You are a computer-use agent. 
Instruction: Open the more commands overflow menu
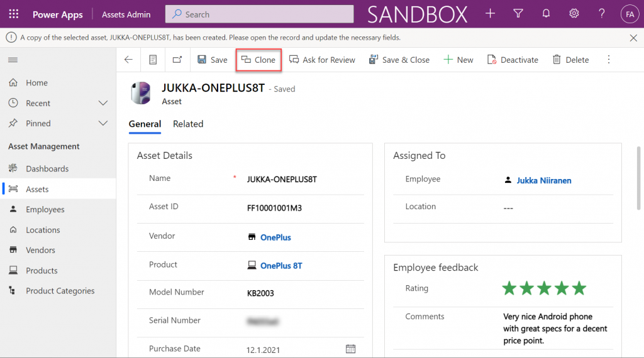pos(608,60)
